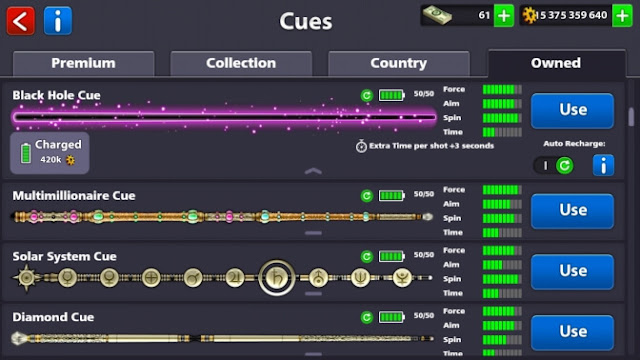Click Solar System Cue Spin bar
The width and height of the screenshot is (640, 360).
click(x=502, y=279)
